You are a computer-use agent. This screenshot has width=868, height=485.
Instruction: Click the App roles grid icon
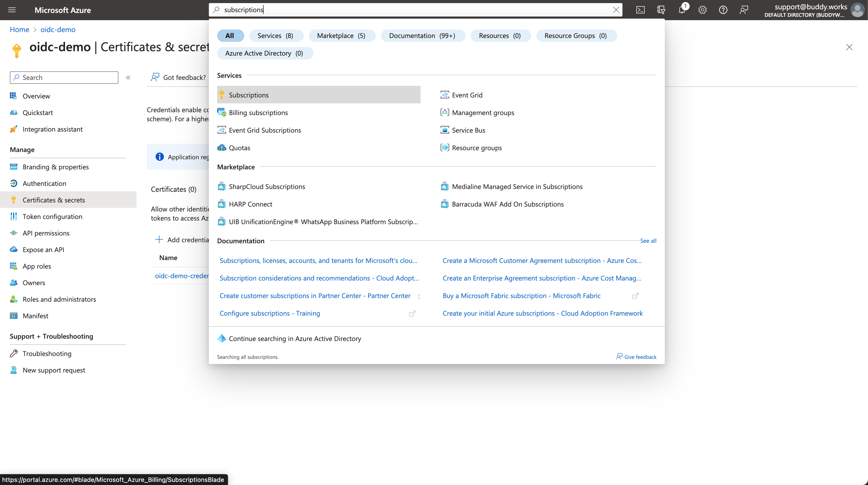[x=13, y=266]
